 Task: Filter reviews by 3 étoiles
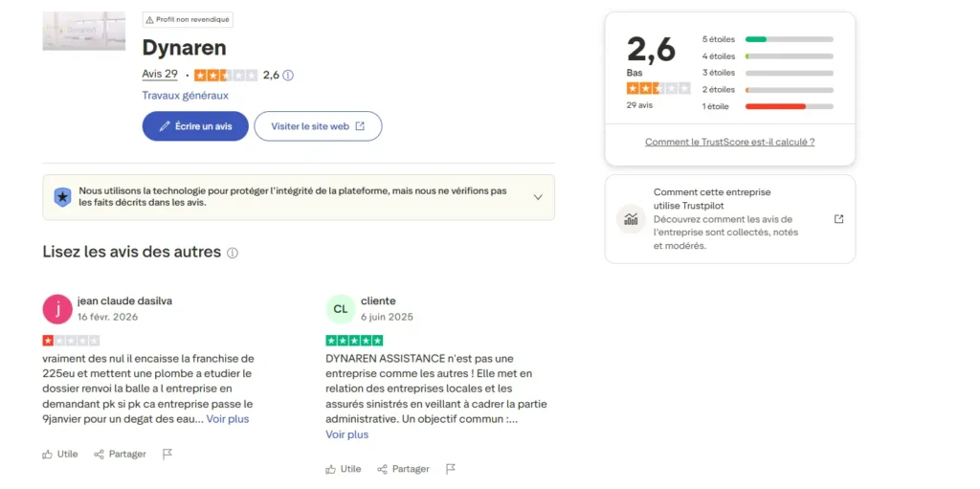[768, 73]
